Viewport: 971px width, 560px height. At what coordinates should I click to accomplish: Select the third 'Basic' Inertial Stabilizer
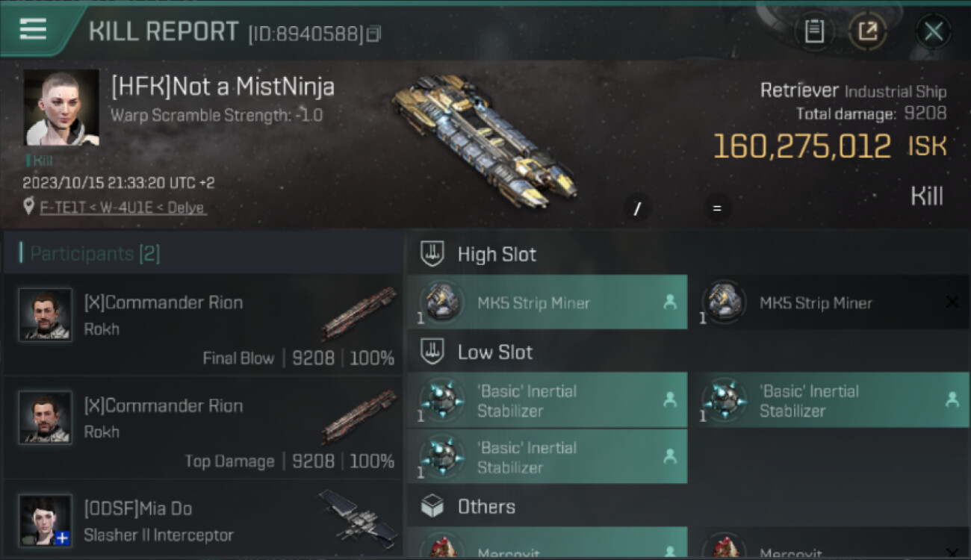point(547,457)
